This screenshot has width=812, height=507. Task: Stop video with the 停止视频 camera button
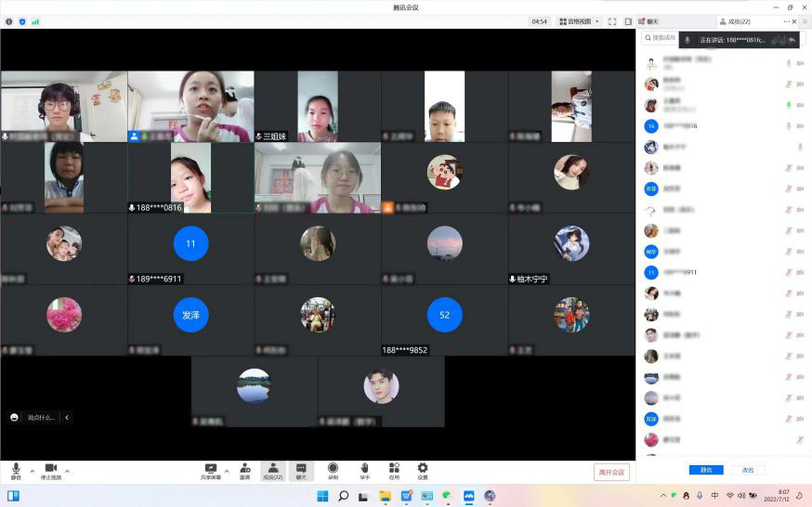click(51, 471)
